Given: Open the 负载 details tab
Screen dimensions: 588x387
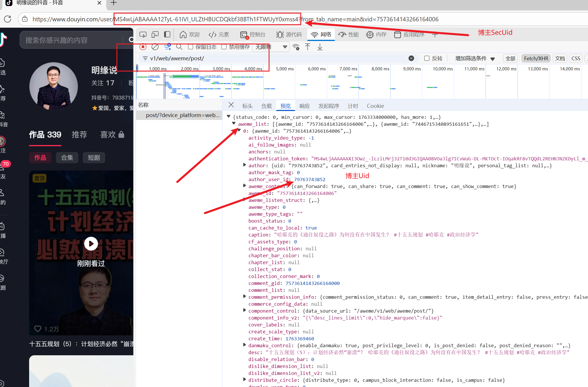Looking at the screenshot, I should point(266,106).
